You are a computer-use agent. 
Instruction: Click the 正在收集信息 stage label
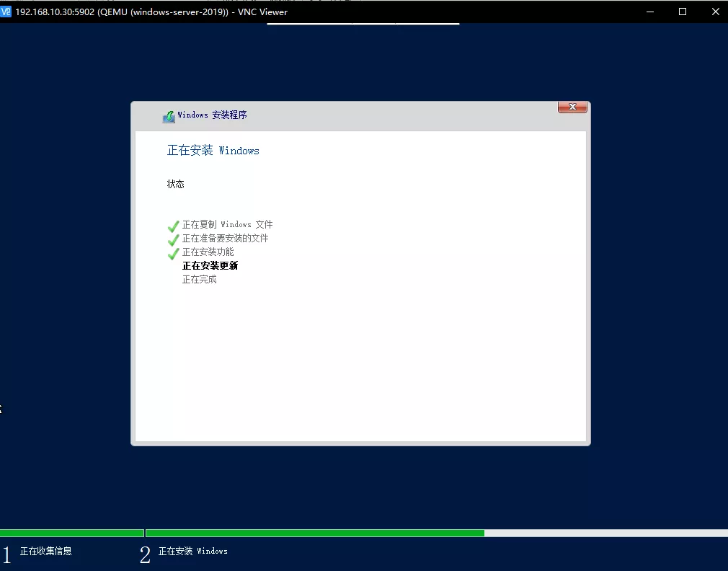coord(46,552)
